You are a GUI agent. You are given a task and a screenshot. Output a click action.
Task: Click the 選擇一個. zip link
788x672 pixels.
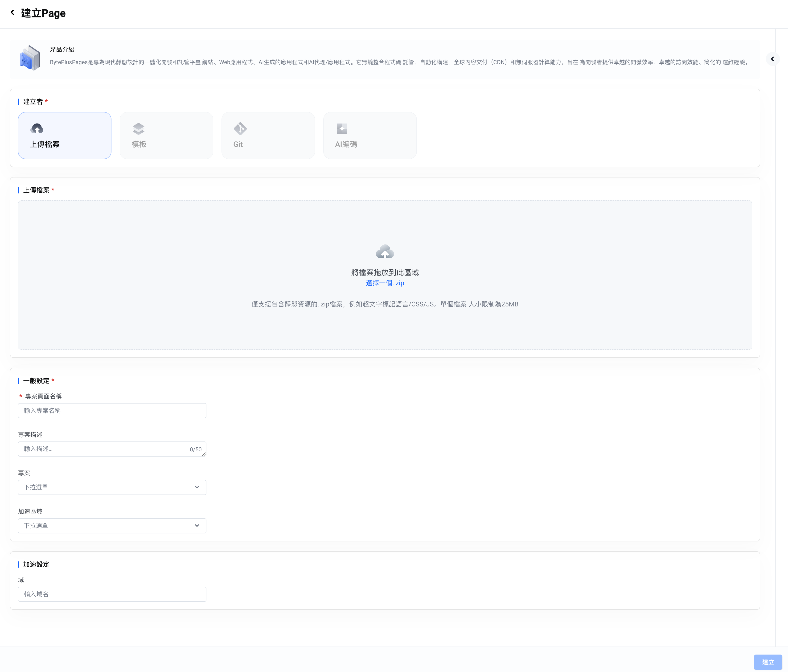[385, 283]
